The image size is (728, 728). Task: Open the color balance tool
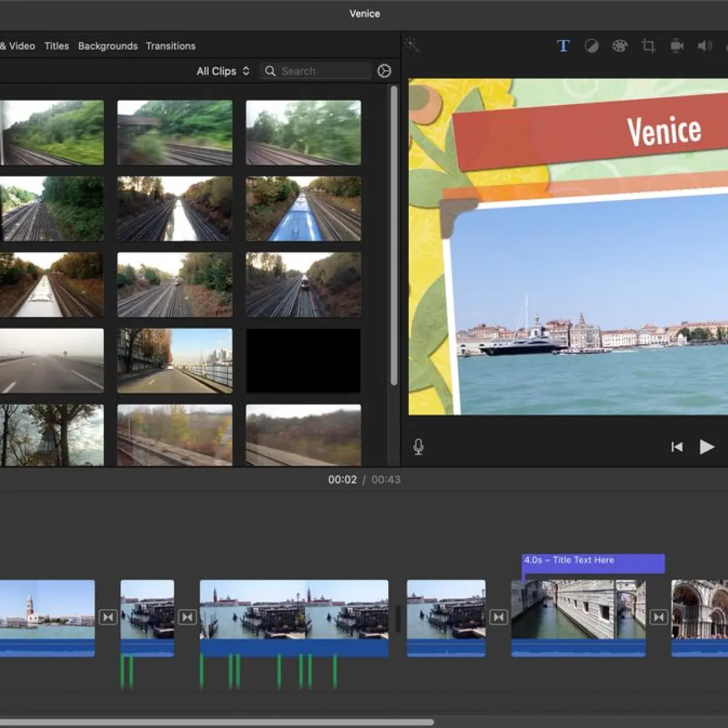(591, 46)
